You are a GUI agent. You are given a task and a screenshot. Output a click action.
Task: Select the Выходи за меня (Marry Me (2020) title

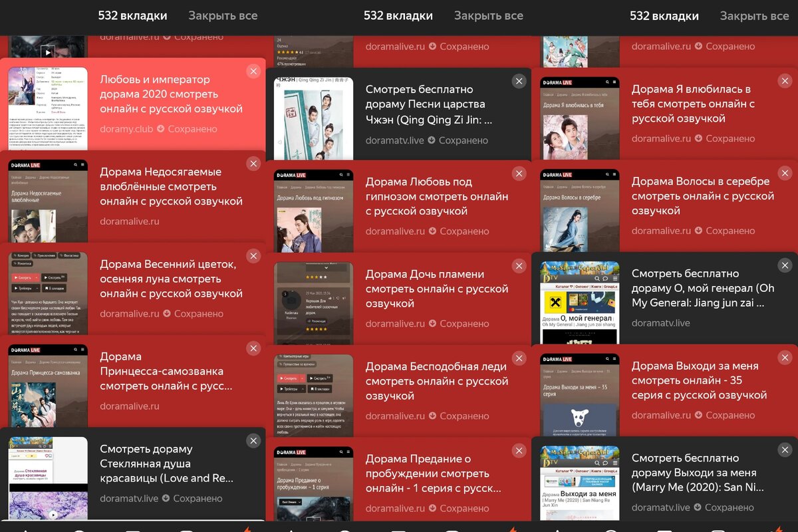click(x=698, y=473)
